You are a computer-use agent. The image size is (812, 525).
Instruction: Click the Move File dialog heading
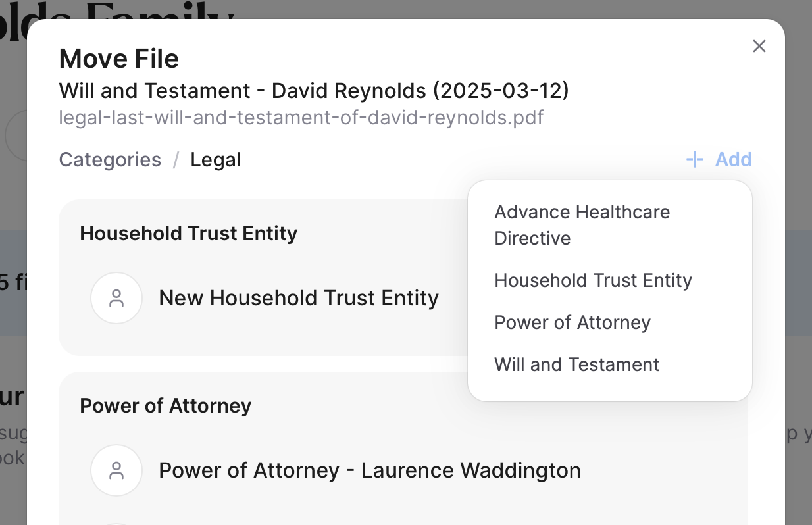[x=119, y=59]
